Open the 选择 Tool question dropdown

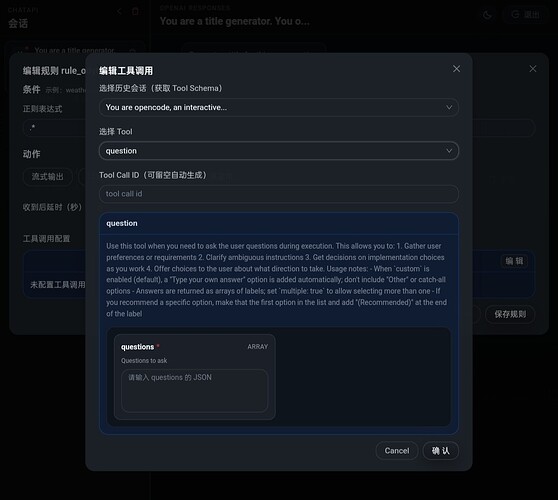[x=279, y=151]
